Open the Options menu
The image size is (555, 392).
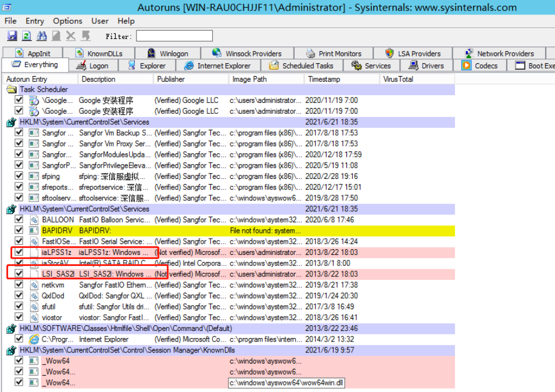[x=67, y=21]
